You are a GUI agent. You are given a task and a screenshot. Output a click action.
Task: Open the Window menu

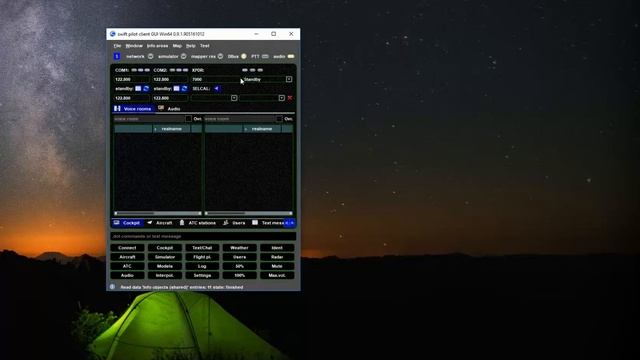134,46
